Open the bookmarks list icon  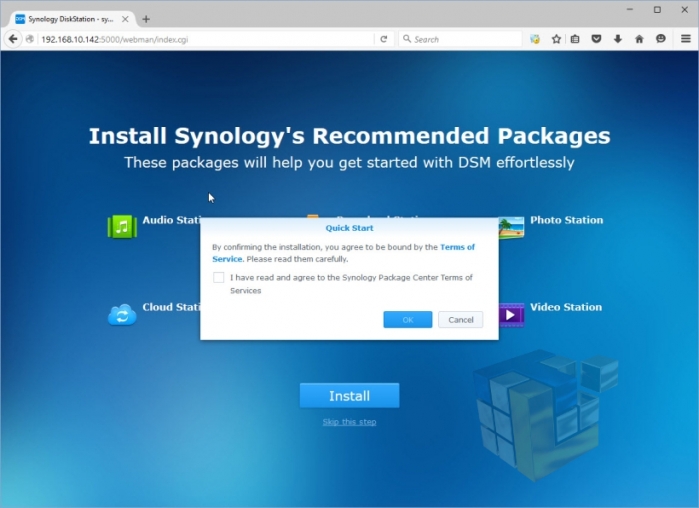pyautogui.click(x=575, y=39)
